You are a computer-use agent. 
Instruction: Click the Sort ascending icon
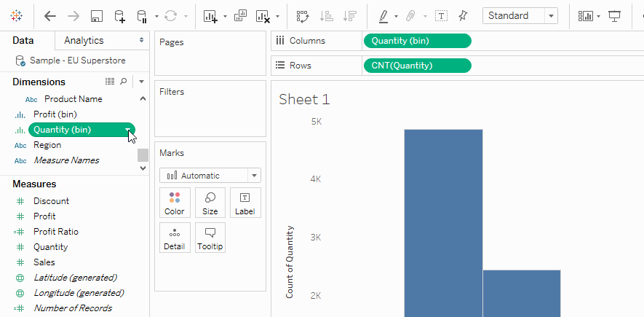click(327, 16)
